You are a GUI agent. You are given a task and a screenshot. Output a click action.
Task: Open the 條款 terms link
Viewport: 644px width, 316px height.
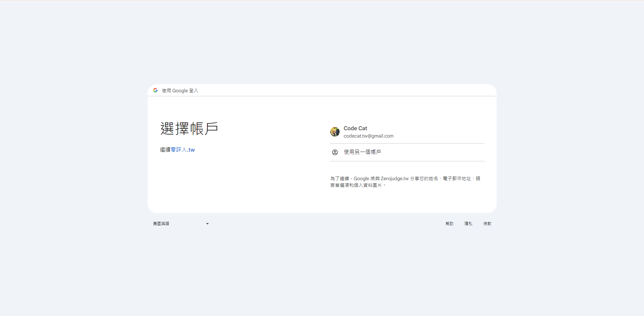click(487, 223)
